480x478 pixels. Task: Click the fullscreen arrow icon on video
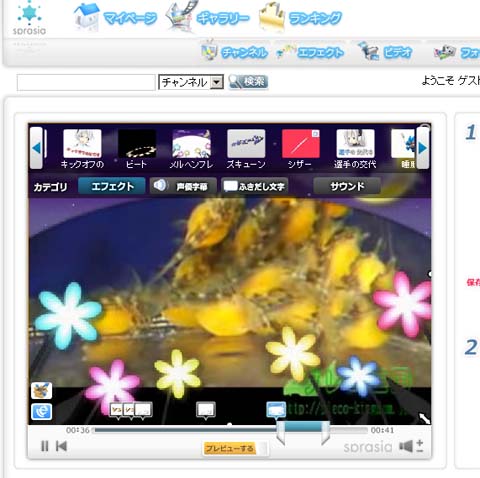coord(424,418)
